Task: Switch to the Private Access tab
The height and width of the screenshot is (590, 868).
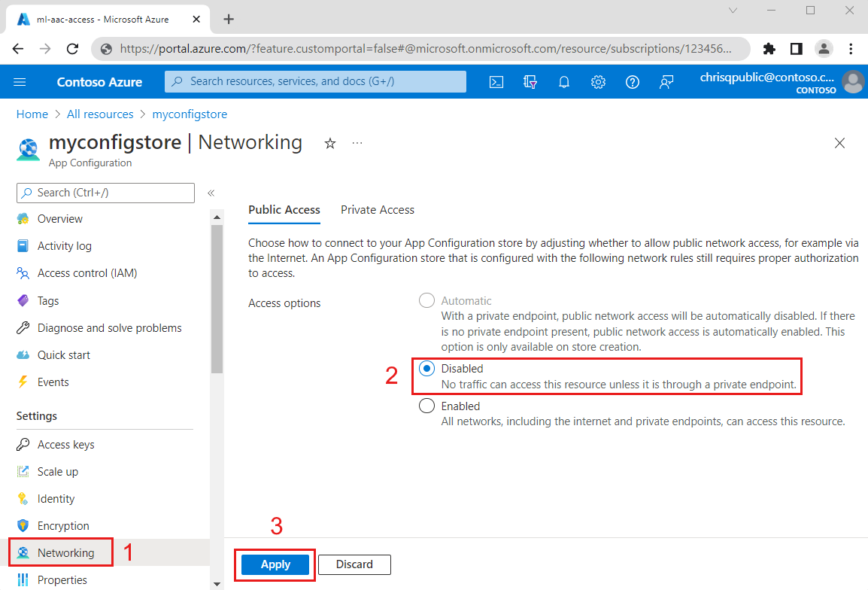Action: point(377,210)
